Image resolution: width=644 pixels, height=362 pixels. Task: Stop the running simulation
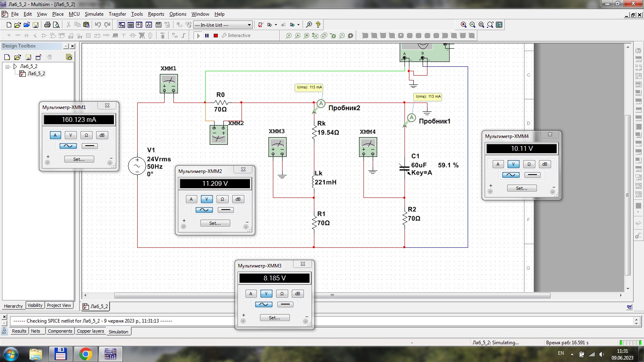click(x=216, y=35)
